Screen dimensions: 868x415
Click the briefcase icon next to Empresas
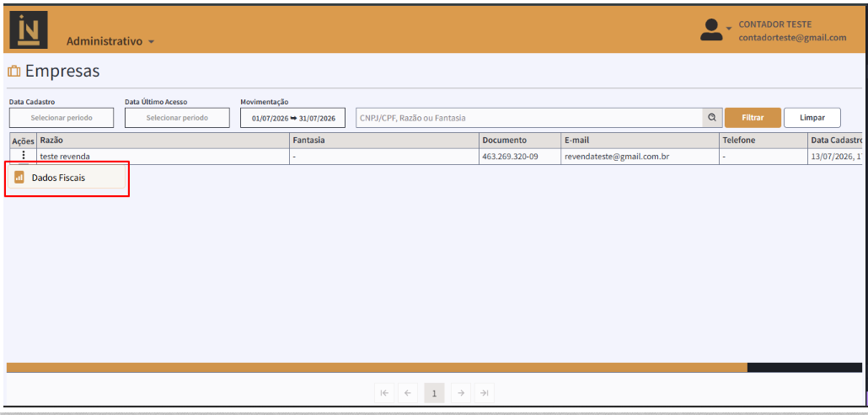point(13,72)
